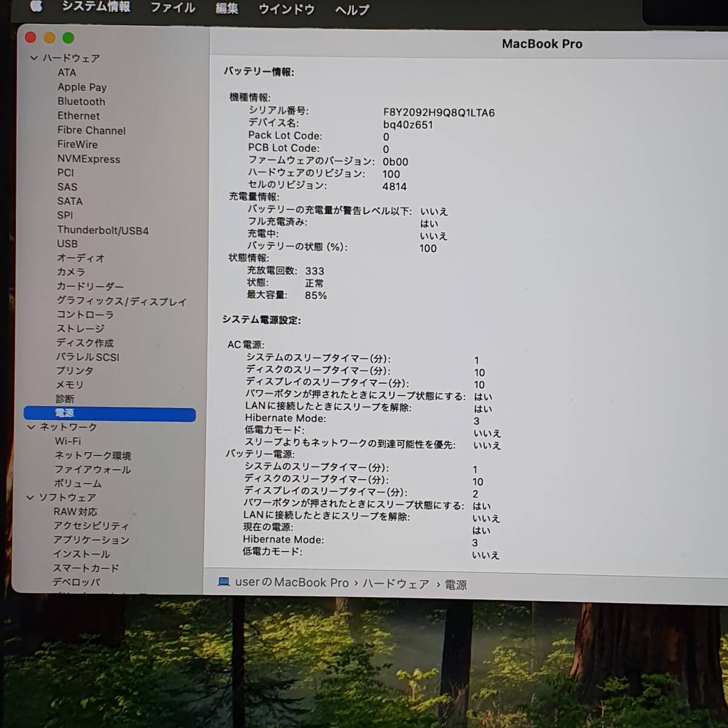Collapse the ネットワーク section chevron
This screenshot has width=728, height=728.
point(32,427)
